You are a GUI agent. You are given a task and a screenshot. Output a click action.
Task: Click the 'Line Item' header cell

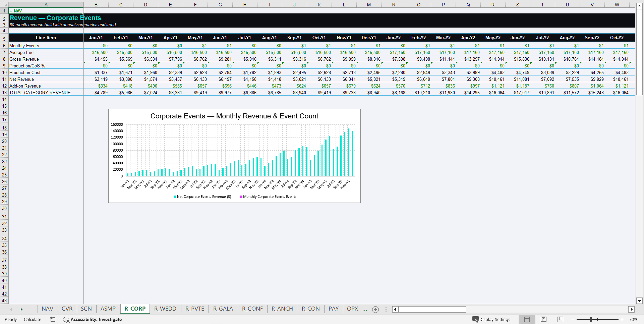[x=46, y=38]
